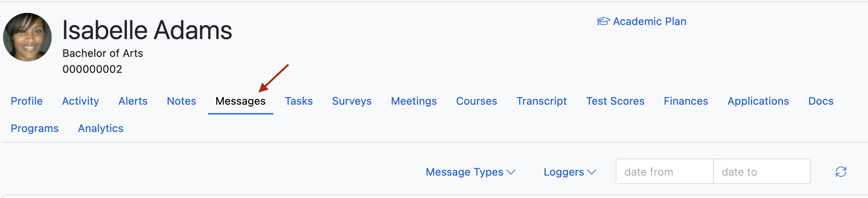Viewport: 868px width, 198px height.
Task: Select the Analytics tab
Action: (x=101, y=128)
